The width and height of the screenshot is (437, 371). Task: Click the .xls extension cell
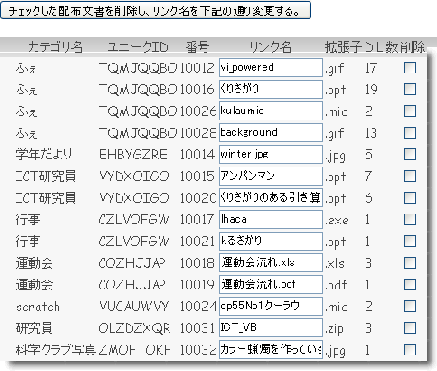pos(335,263)
